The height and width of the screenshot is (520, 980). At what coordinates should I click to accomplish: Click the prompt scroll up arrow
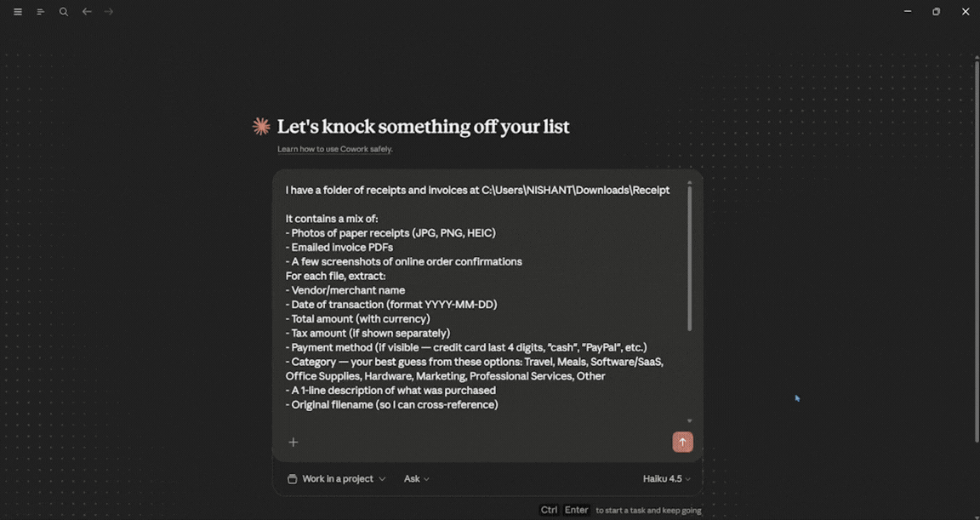pyautogui.click(x=689, y=182)
